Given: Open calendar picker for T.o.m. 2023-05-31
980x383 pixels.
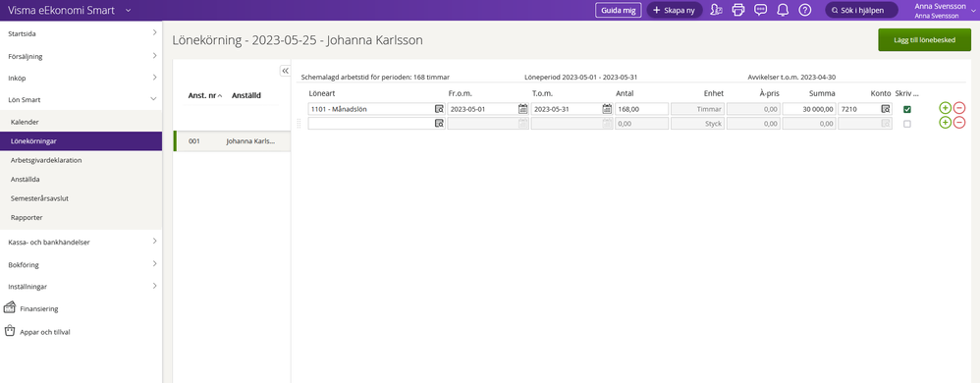Looking at the screenshot, I should click(x=607, y=109).
